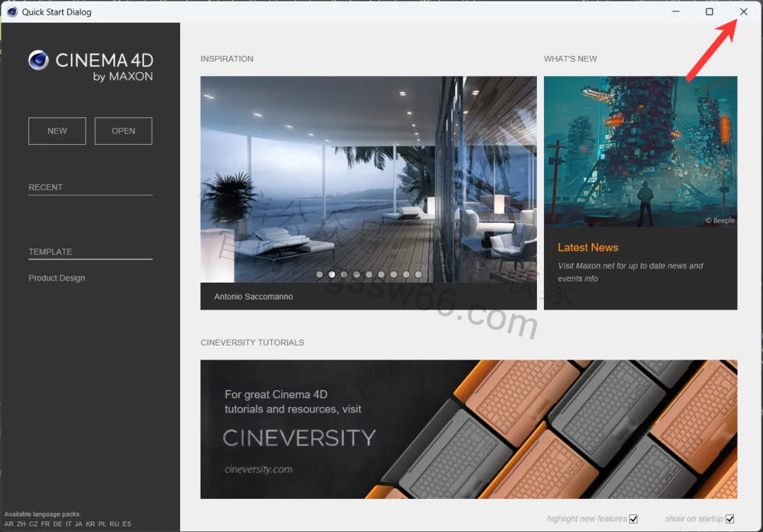Click the CINEVERSITY TUTORIALS heading

pos(252,343)
